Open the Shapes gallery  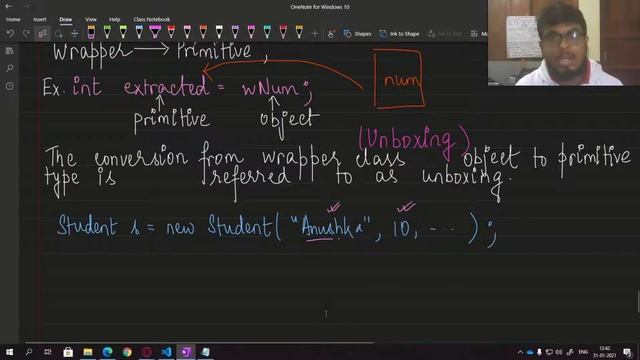point(358,33)
